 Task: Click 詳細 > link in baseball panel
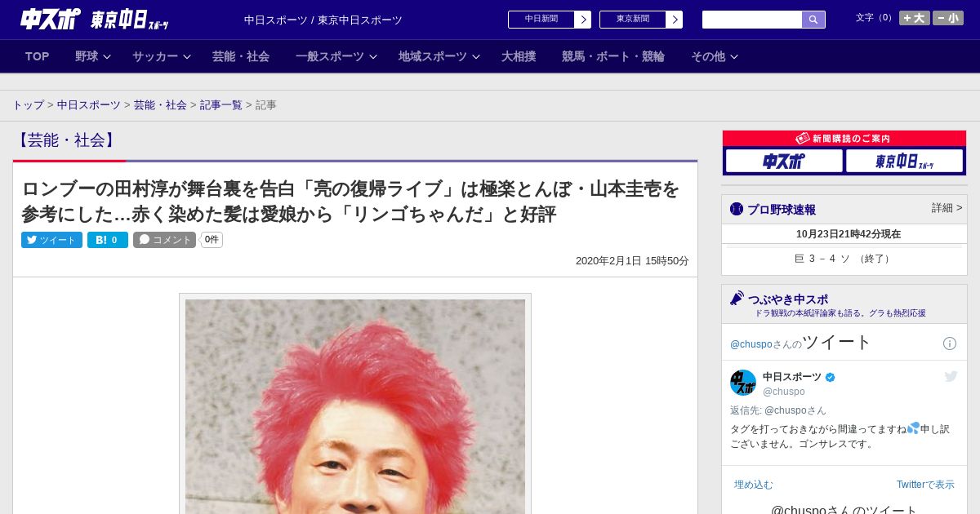pos(947,208)
